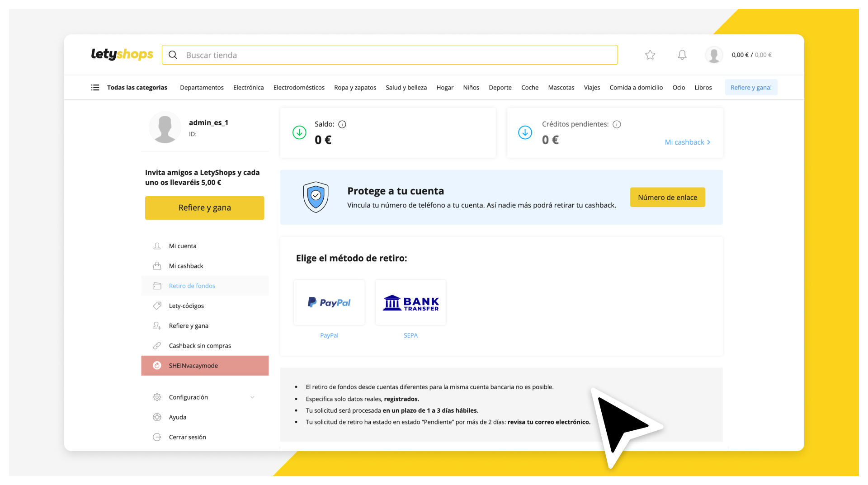Focus the Buscar tienda search field
The height and width of the screenshot is (485, 868).
(390, 55)
